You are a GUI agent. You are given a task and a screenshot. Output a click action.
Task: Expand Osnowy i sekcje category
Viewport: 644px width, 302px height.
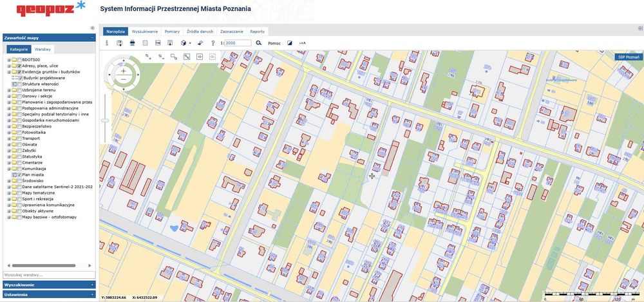9,96
